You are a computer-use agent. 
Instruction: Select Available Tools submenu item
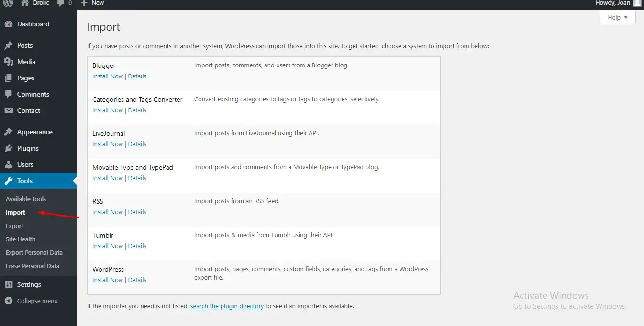coord(26,199)
